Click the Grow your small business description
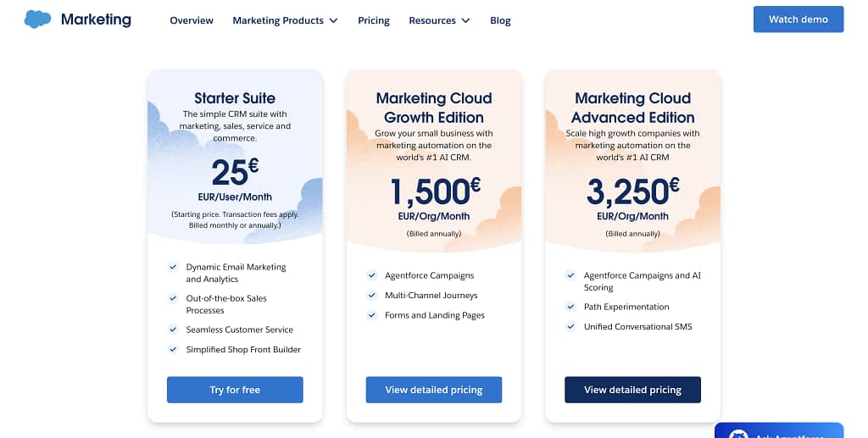Image resolution: width=868 pixels, height=438 pixels. (434, 146)
